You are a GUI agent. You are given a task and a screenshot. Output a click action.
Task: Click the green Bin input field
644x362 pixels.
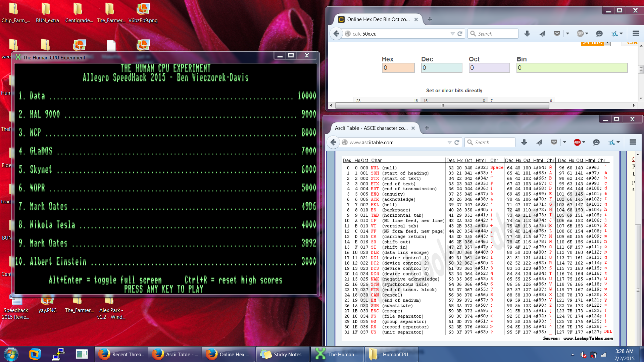[x=572, y=68]
